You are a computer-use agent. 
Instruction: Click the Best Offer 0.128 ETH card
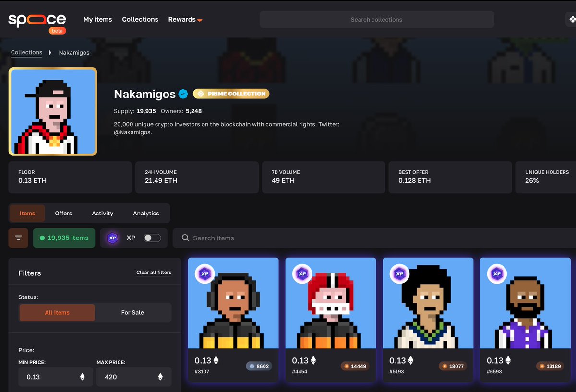tap(450, 177)
